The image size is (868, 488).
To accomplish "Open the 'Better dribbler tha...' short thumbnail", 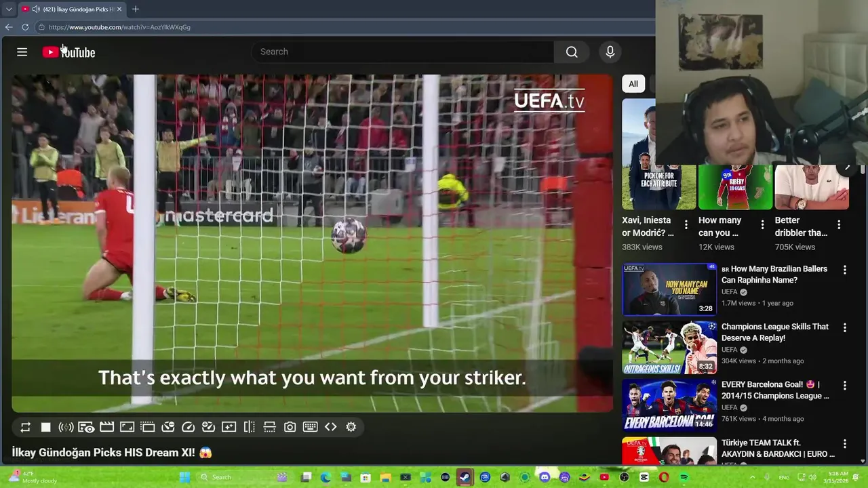I will click(x=812, y=187).
